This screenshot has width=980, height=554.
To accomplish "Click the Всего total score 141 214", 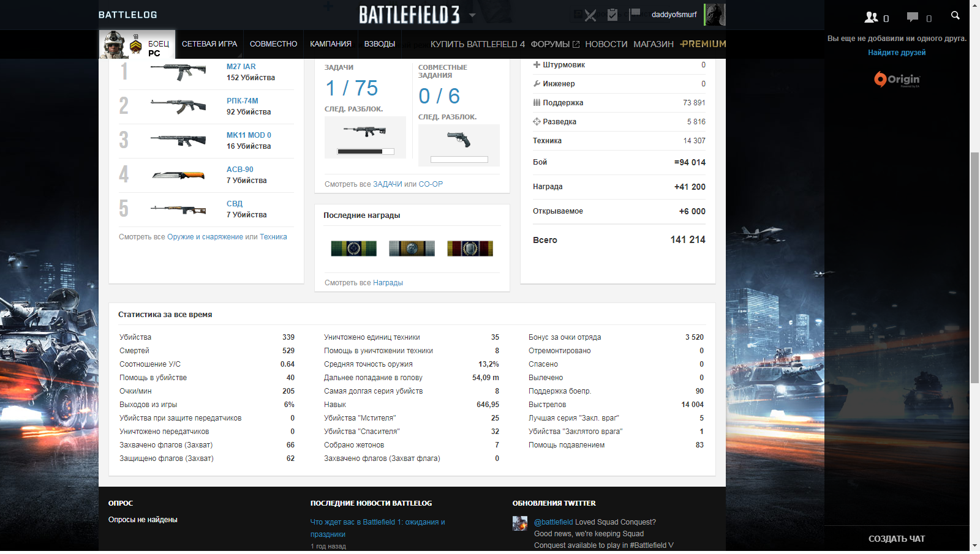I will [688, 240].
